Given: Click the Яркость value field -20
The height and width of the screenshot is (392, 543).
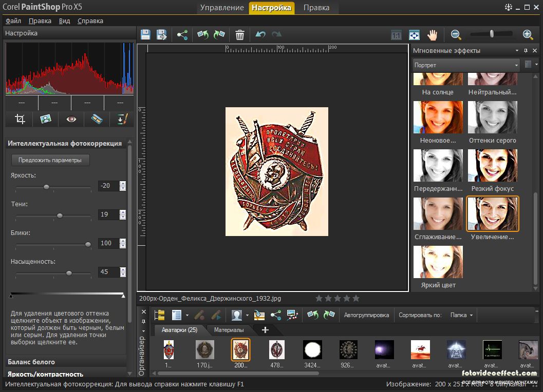Looking at the screenshot, I should (109, 186).
